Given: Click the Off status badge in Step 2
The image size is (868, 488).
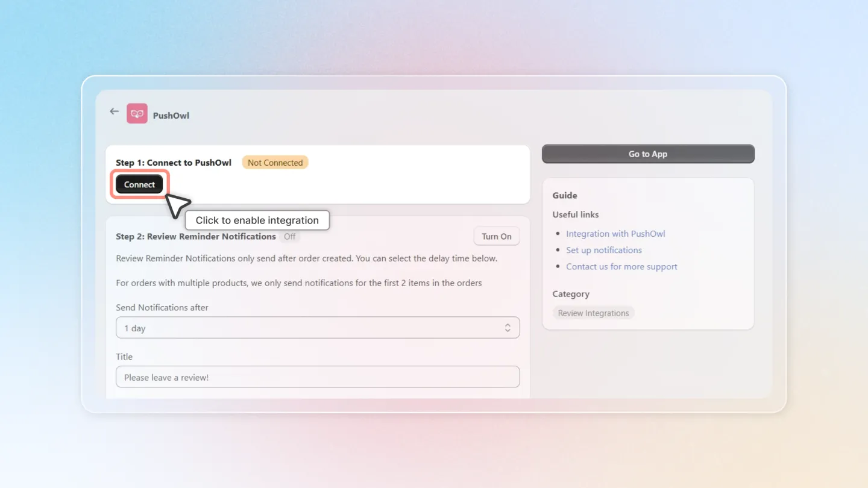Looking at the screenshot, I should tap(290, 236).
